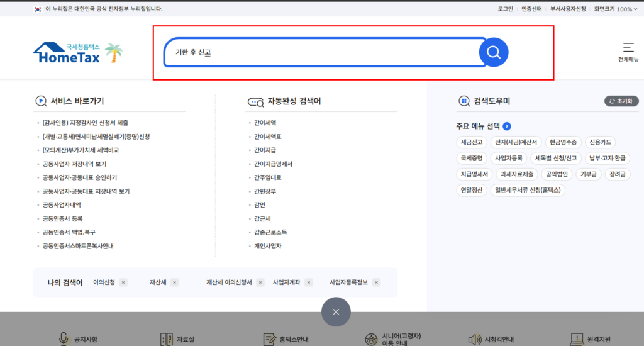Choose the 공익법인 chip
Image resolution: width=644 pixels, height=346 pixels.
[x=557, y=174]
